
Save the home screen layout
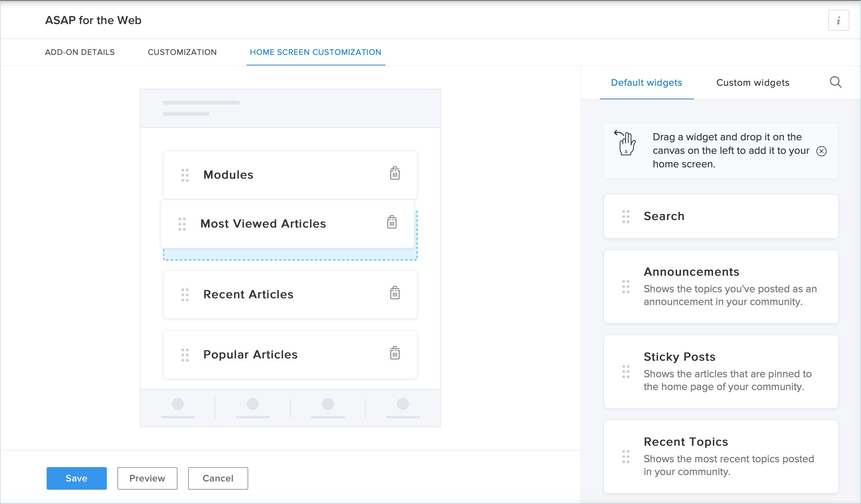(x=76, y=478)
